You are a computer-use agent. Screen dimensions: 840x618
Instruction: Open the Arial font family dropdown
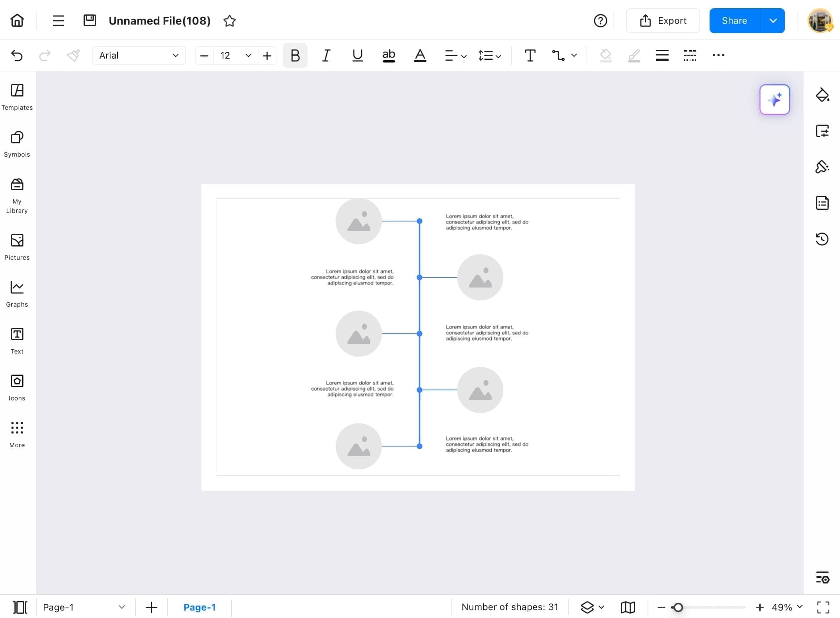(139, 55)
